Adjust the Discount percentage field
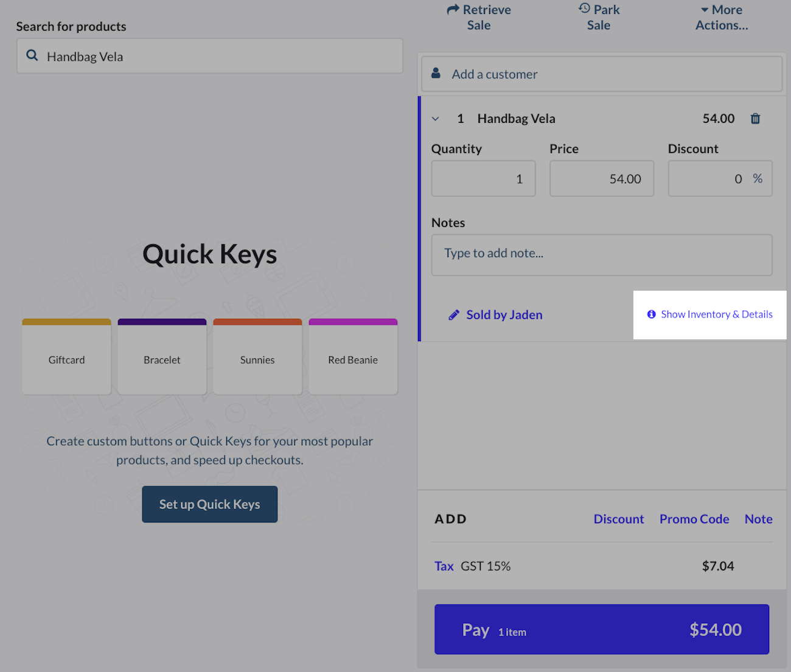This screenshot has width=791, height=672. click(720, 178)
